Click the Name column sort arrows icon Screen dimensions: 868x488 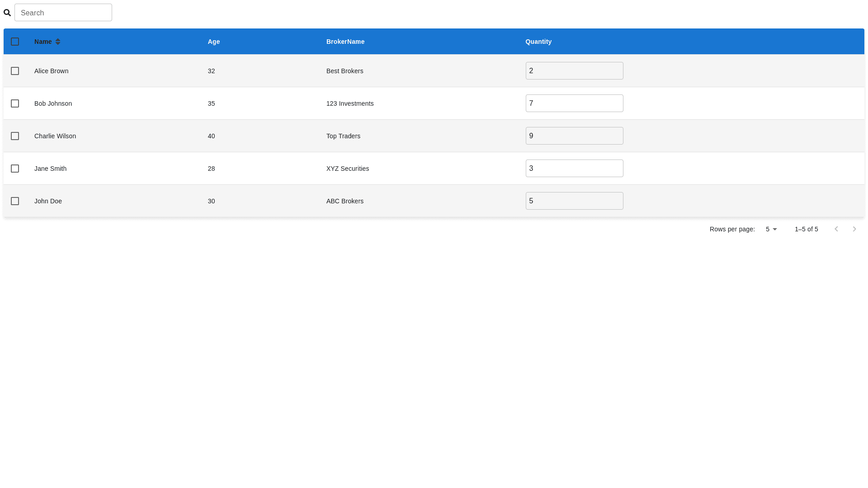(58, 42)
